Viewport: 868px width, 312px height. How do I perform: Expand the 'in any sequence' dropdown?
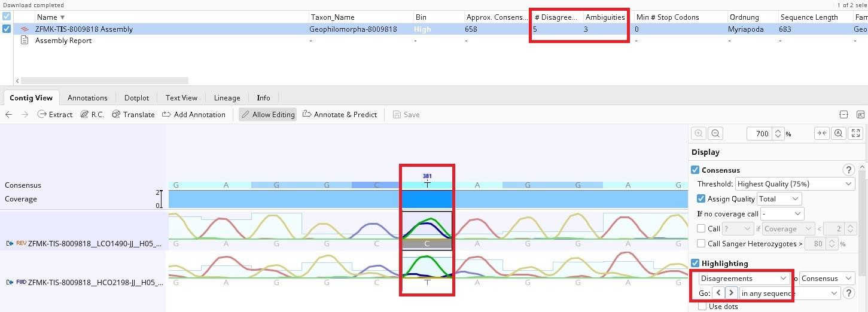(790, 293)
